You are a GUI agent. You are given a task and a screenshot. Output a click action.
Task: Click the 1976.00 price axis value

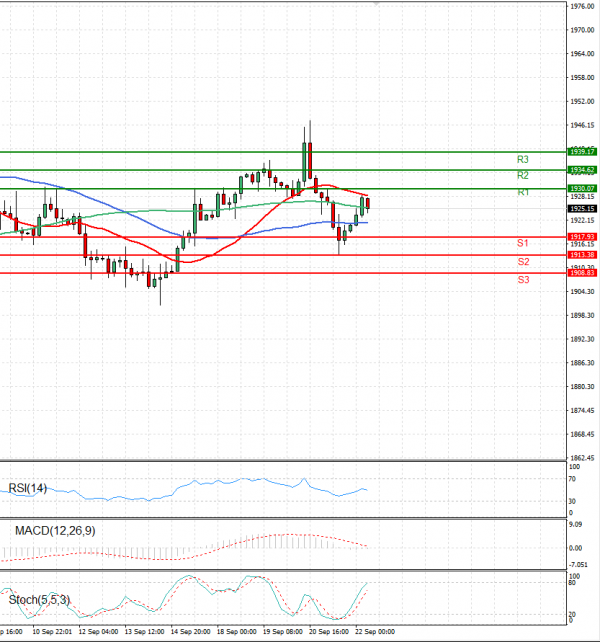click(582, 6)
